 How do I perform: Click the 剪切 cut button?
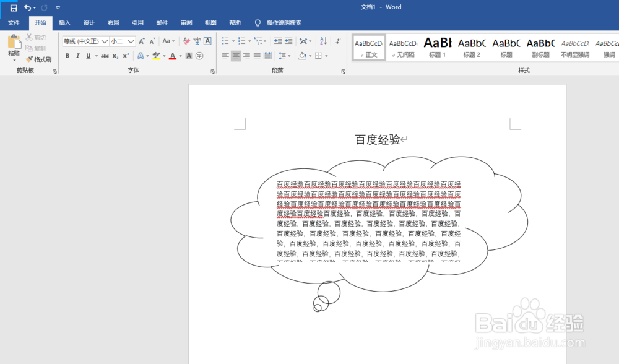tap(36, 38)
